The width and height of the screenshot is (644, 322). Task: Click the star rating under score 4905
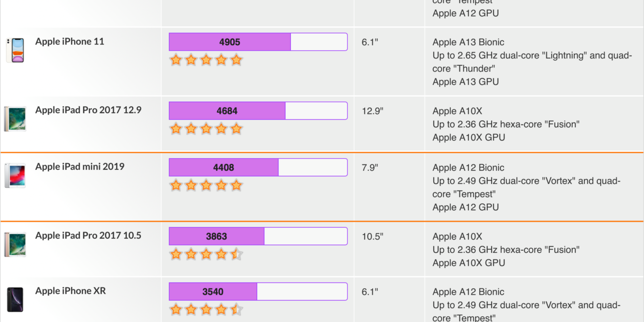206,60
